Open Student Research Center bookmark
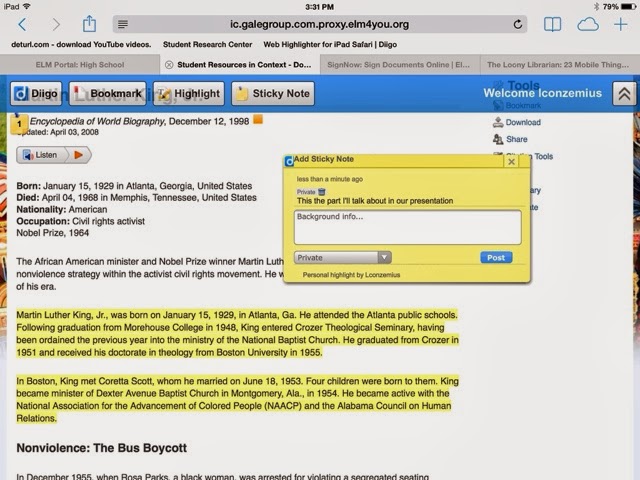The image size is (640, 480). coord(207,44)
